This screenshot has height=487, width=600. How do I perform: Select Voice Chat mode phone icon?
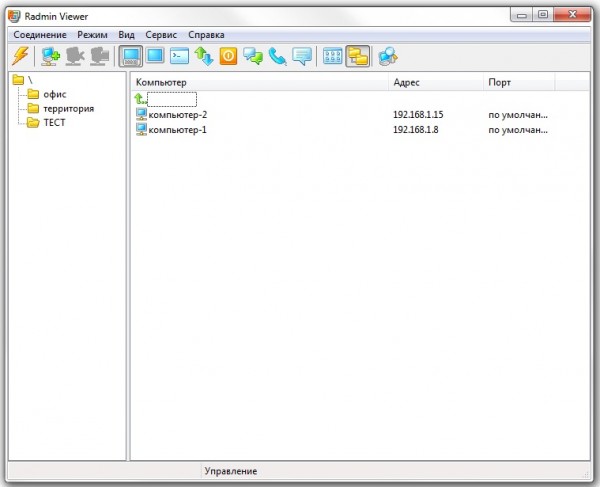tap(277, 56)
